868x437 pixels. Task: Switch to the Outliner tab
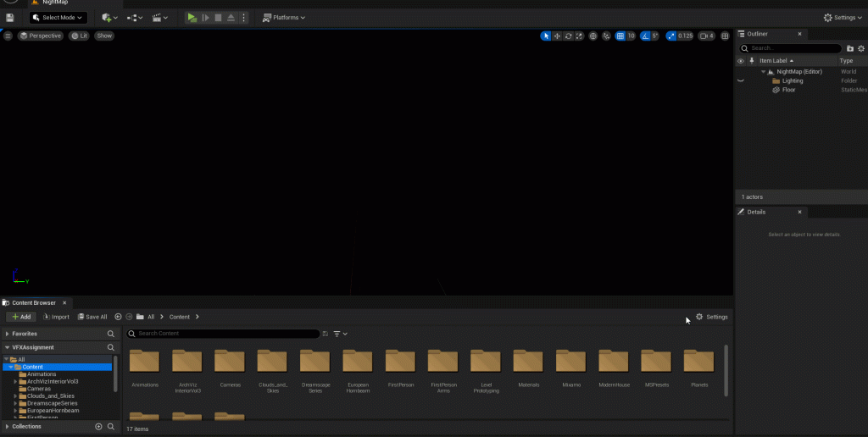coord(756,34)
